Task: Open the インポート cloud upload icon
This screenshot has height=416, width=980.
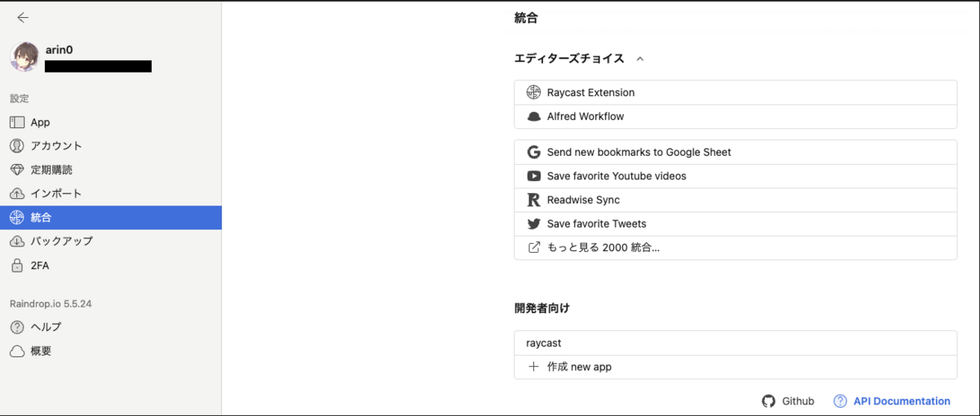Action: 17,193
